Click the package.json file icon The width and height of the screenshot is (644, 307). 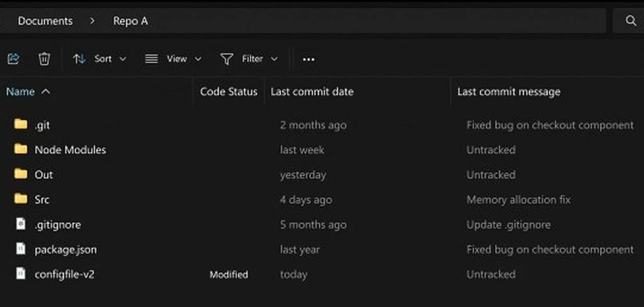pyautogui.click(x=21, y=249)
